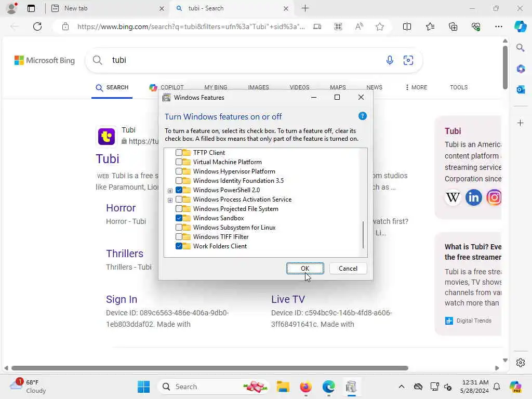Open the Outlook icon in Edge sidebar

pos(521,89)
